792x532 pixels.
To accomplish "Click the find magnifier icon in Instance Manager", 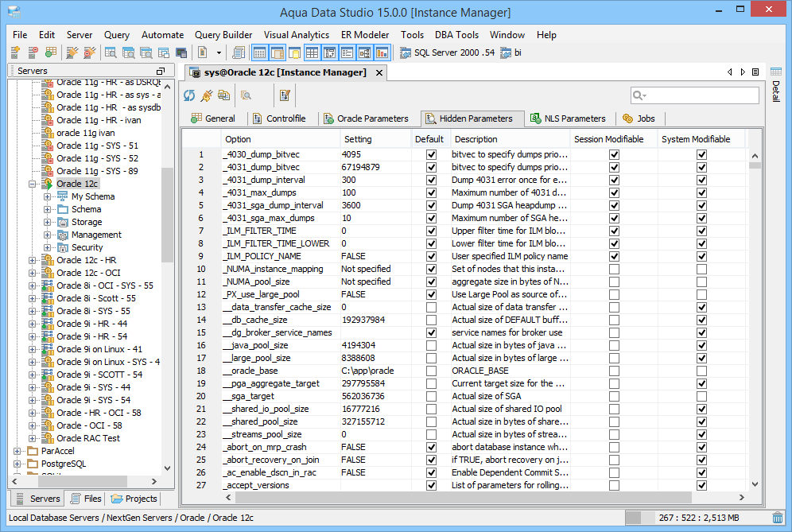I will pyautogui.click(x=246, y=95).
